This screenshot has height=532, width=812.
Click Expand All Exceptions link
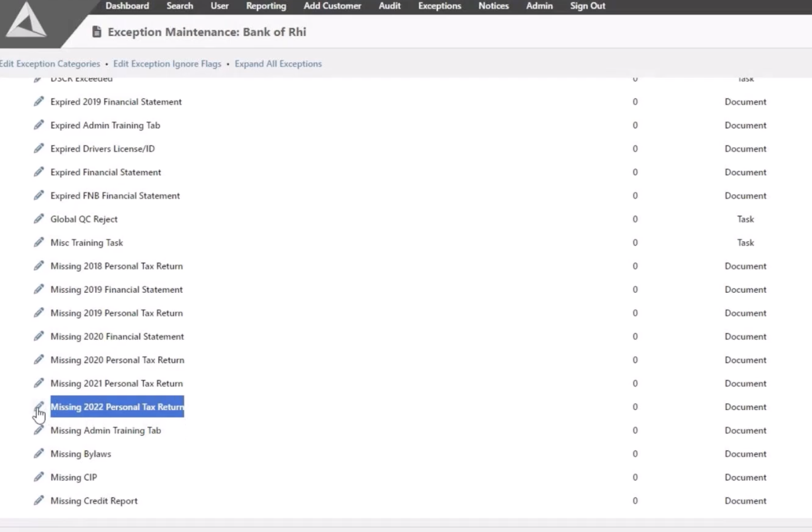coord(278,64)
